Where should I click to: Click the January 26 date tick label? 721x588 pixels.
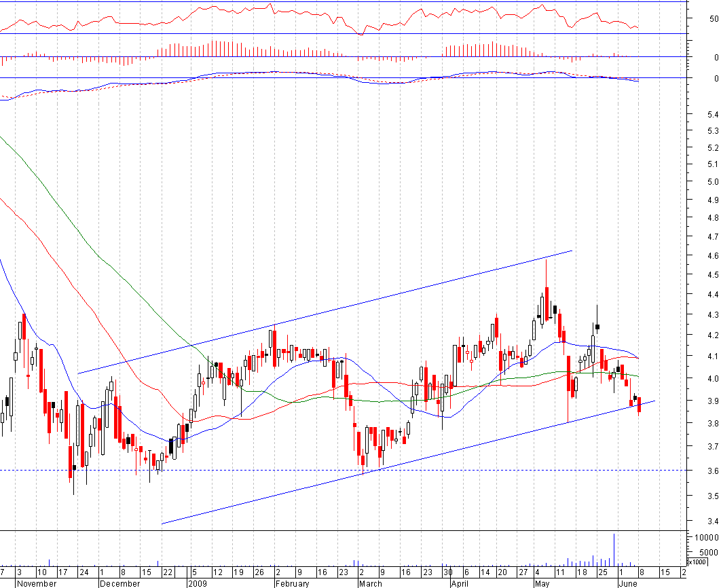(259, 572)
